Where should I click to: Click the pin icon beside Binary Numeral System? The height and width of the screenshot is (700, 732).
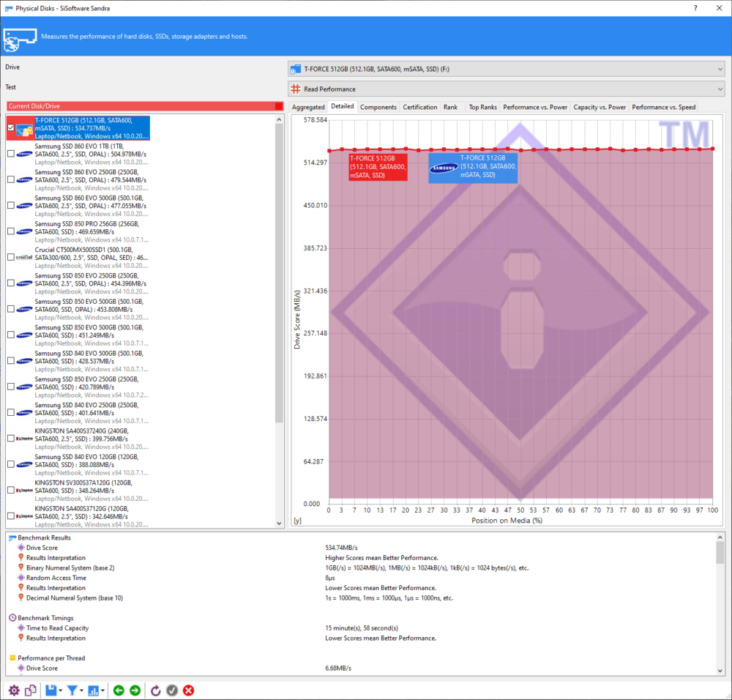21,567
